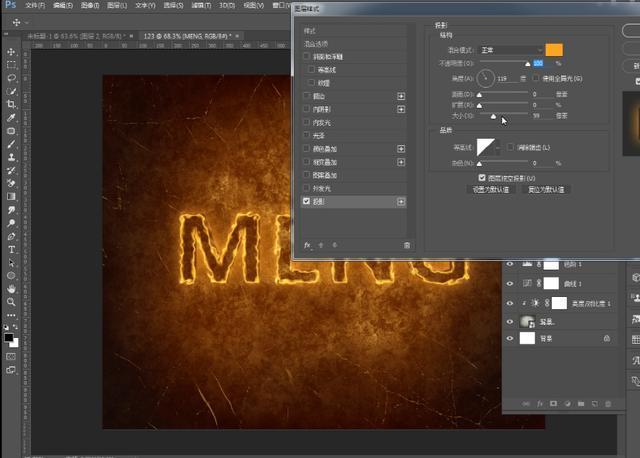
Task: Select the Zoom magnifier tool
Action: [x=11, y=302]
